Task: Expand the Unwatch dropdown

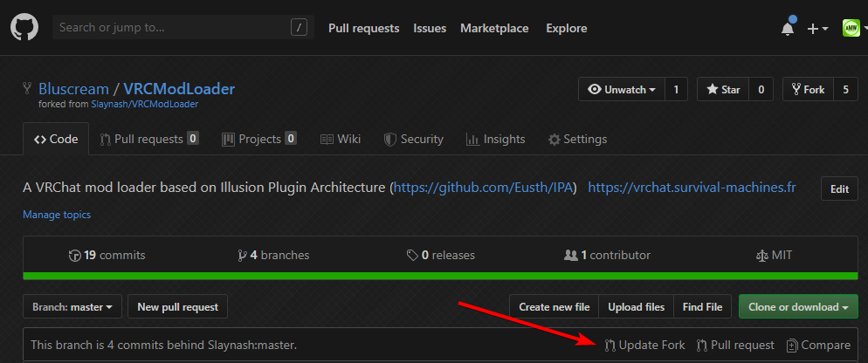Action: tap(622, 89)
